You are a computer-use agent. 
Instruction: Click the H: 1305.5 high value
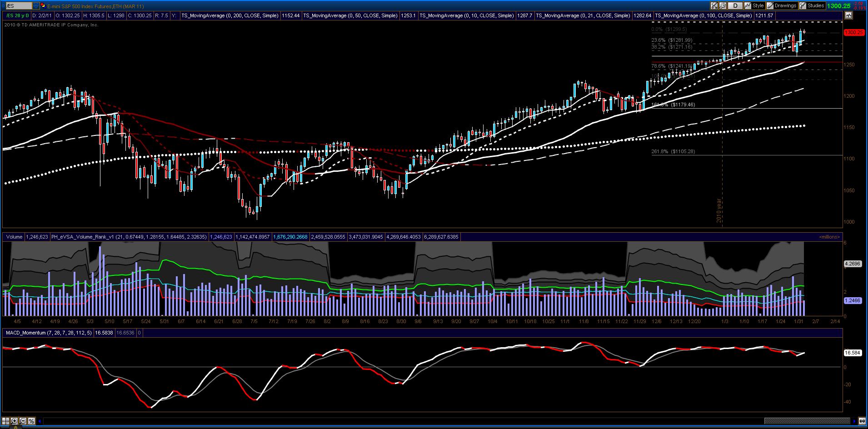tap(94, 15)
